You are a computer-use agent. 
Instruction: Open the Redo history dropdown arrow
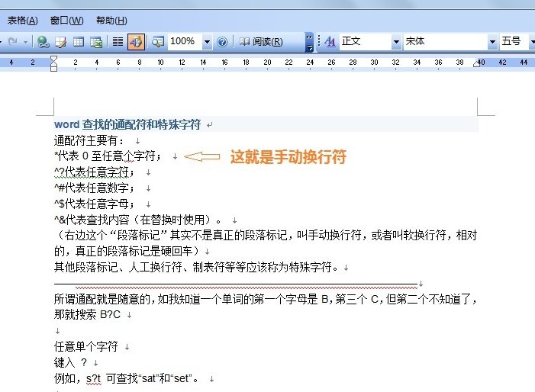tap(26, 42)
